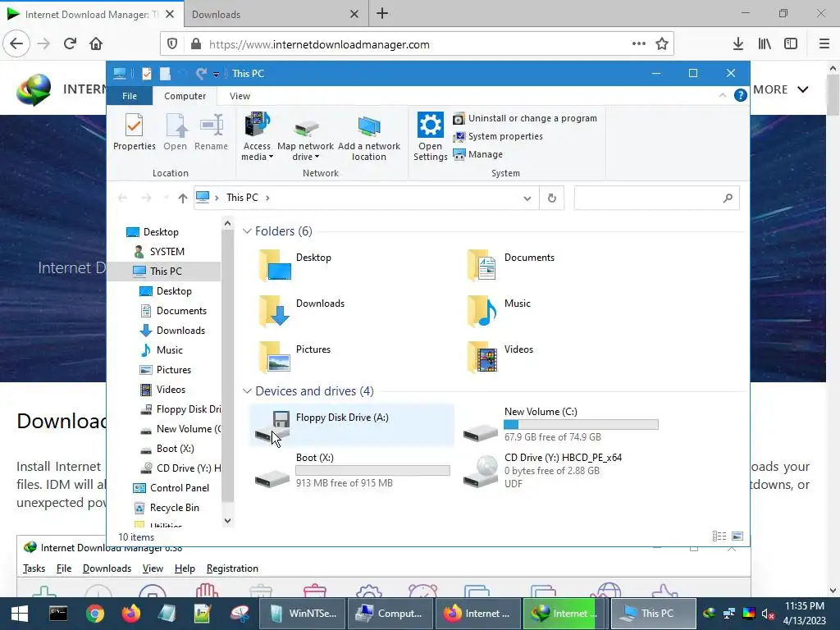Open a new Firefox tab
The image size is (840, 630).
click(x=382, y=14)
